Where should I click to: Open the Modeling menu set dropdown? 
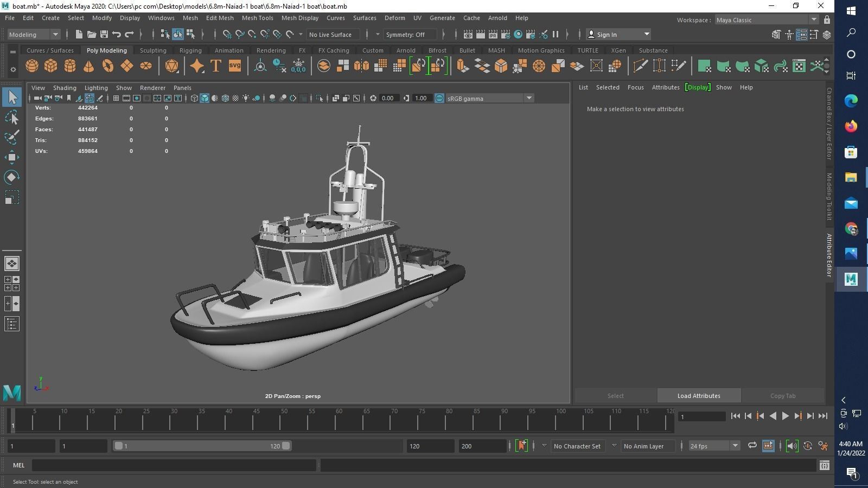point(34,34)
